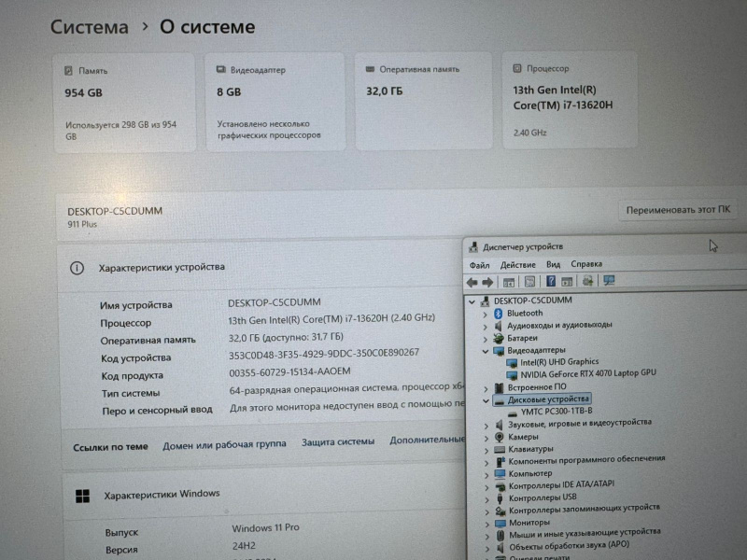Screen dimensions: 747x560
Task: Select the Компоненты программного обеспечения icon
Action: (x=500, y=461)
